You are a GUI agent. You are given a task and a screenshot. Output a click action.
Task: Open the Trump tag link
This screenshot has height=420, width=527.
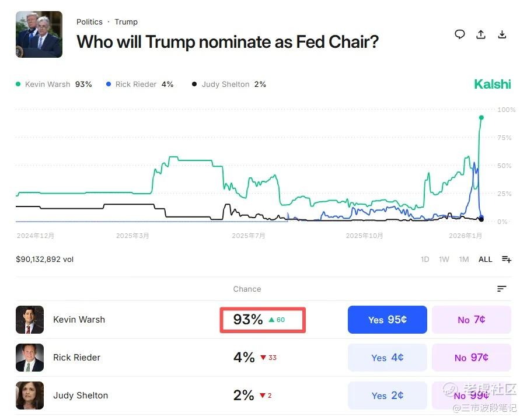126,22
